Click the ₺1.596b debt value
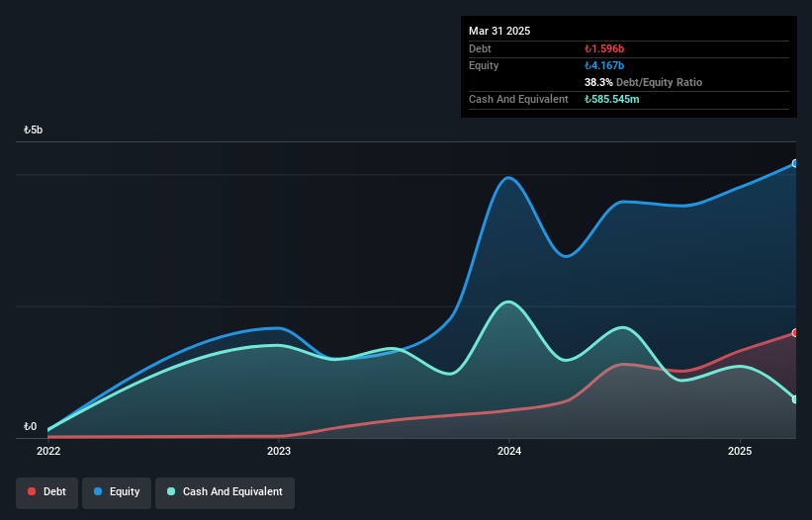The image size is (812, 520). coord(604,48)
